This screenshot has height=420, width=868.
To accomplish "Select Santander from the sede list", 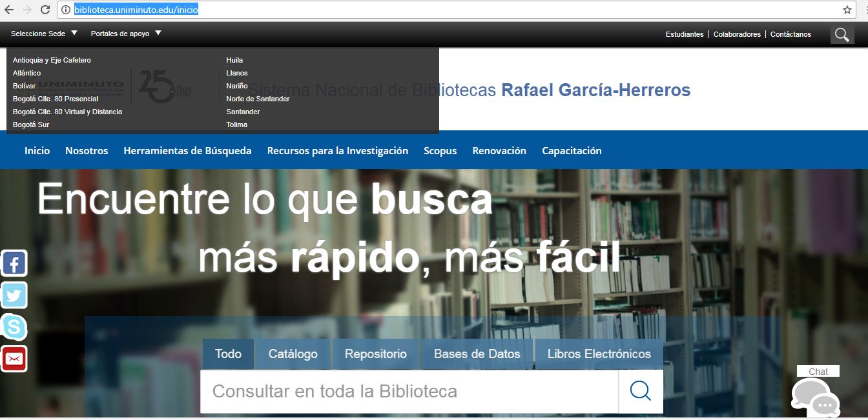I will 243,112.
